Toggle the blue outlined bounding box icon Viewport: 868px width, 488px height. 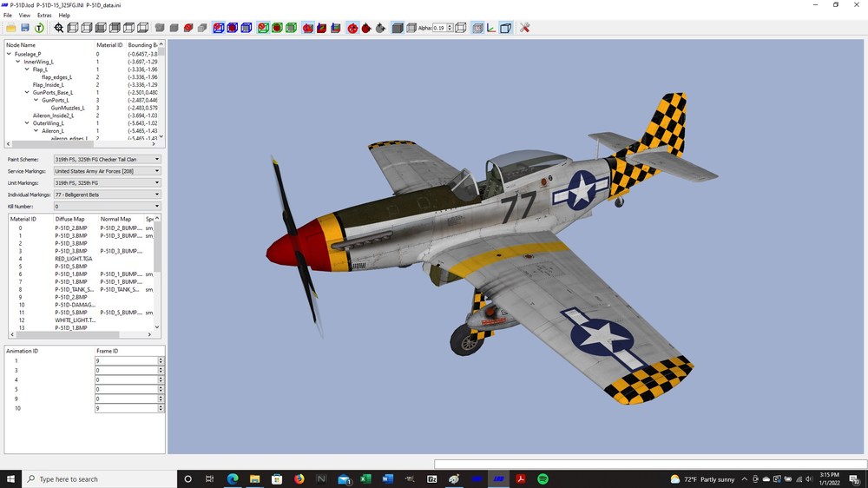click(x=505, y=28)
